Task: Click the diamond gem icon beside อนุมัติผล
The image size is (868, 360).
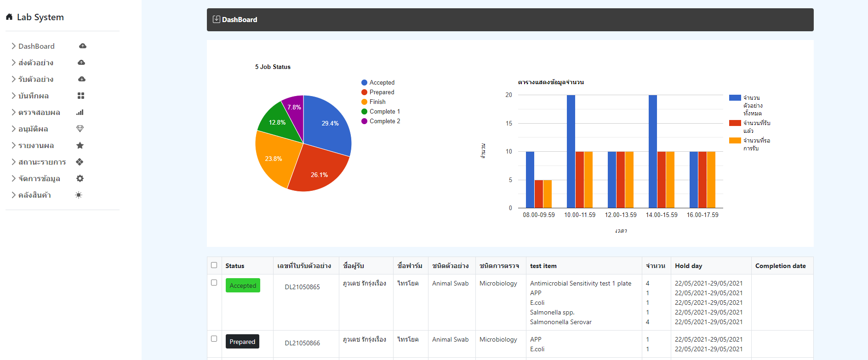Action: (x=80, y=129)
